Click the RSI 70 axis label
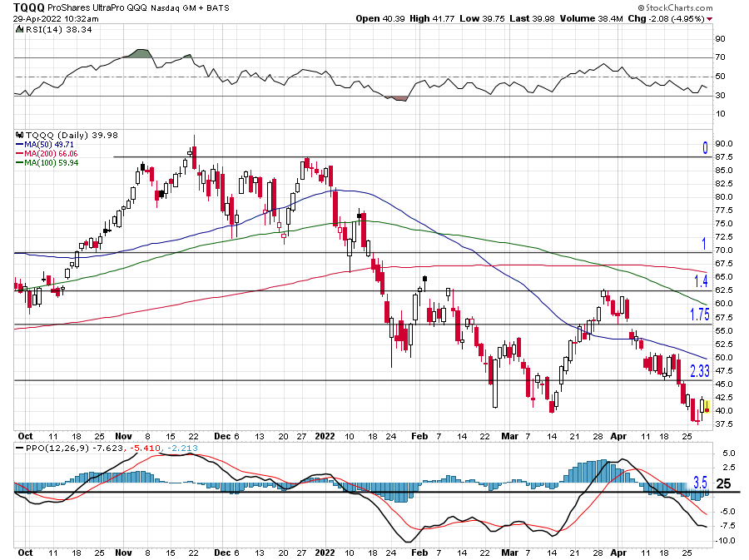This screenshot has width=749, height=560. pyautogui.click(x=720, y=57)
